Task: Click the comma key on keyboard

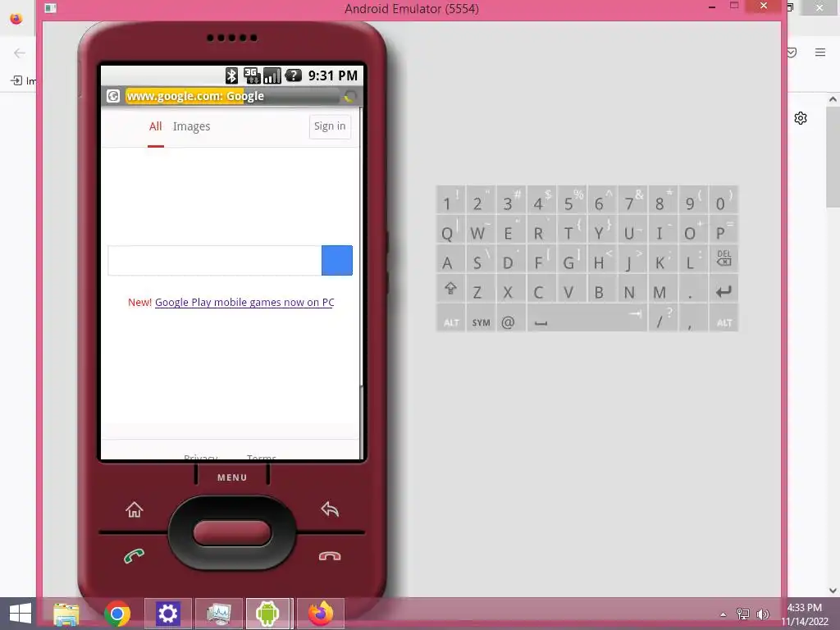Action: [693, 320]
